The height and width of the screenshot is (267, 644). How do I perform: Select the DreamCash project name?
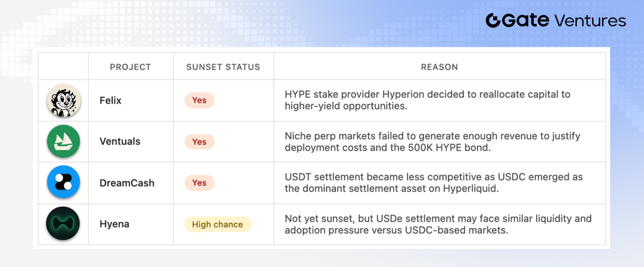pyautogui.click(x=127, y=183)
